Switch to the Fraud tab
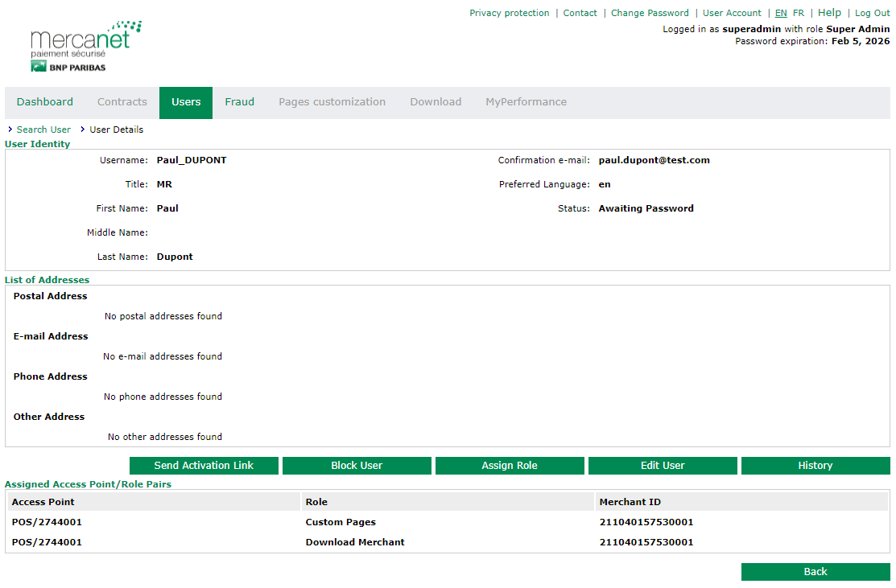Viewport: 896px width, 588px height. pyautogui.click(x=239, y=102)
